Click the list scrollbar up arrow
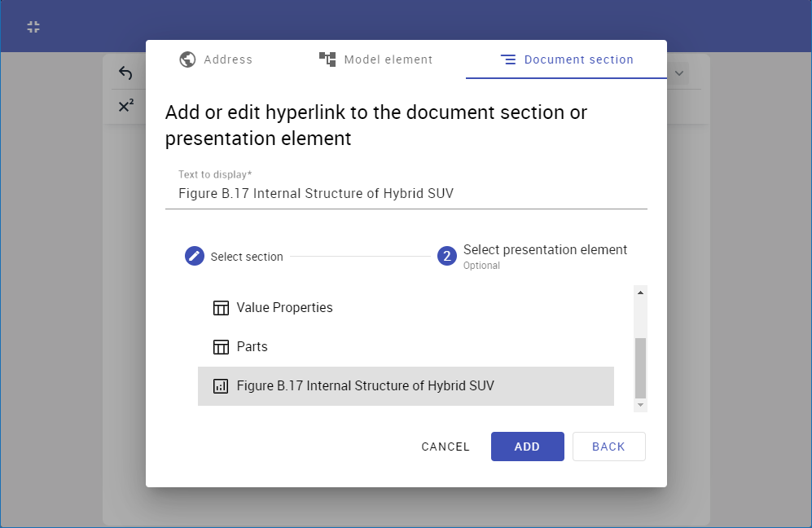 640,293
